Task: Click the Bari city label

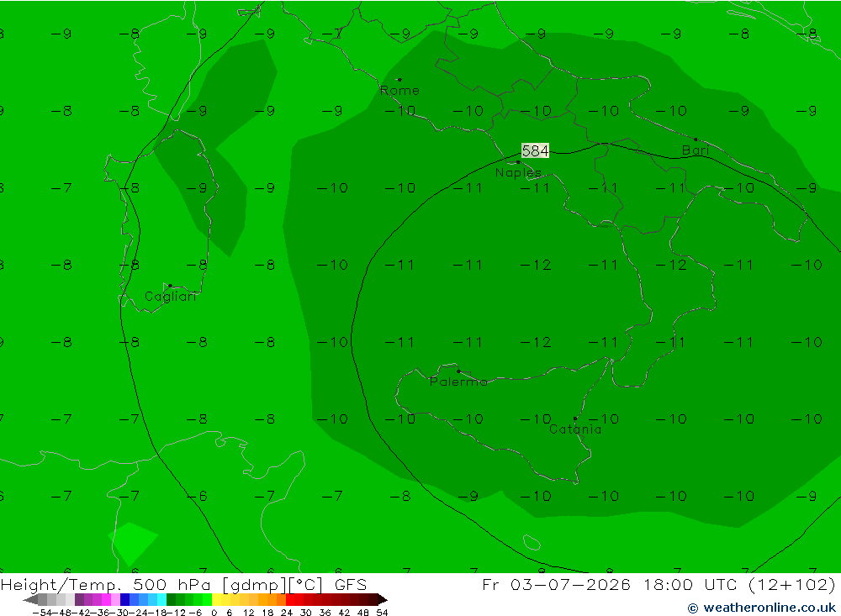Action: (x=696, y=150)
